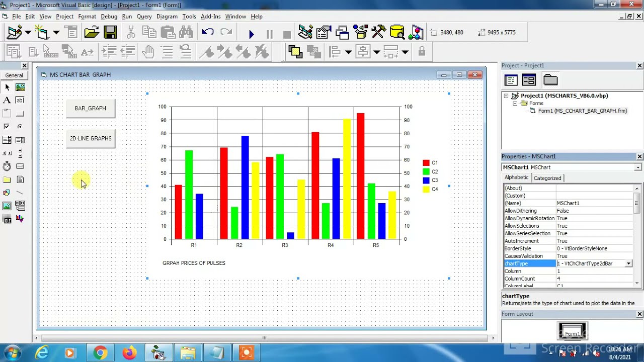Choose the Shape control tool
The height and width of the screenshot is (362, 644).
[x=7, y=193]
